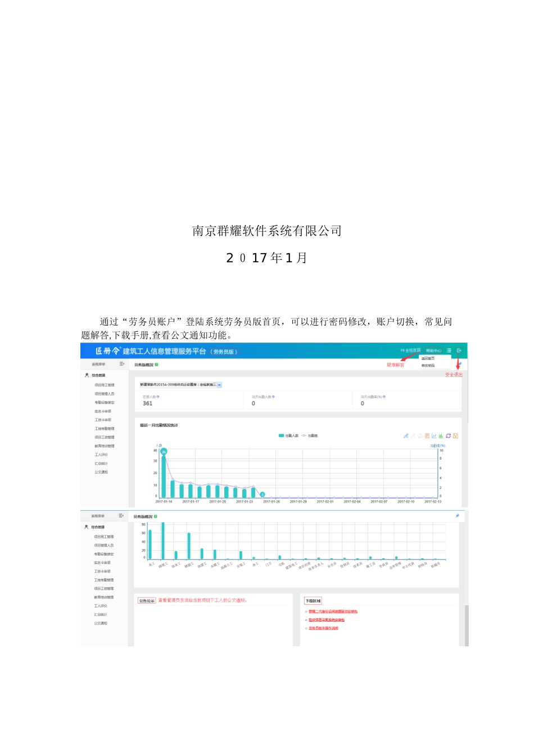Open 教育培训管理 in upper sidebar

(104, 446)
